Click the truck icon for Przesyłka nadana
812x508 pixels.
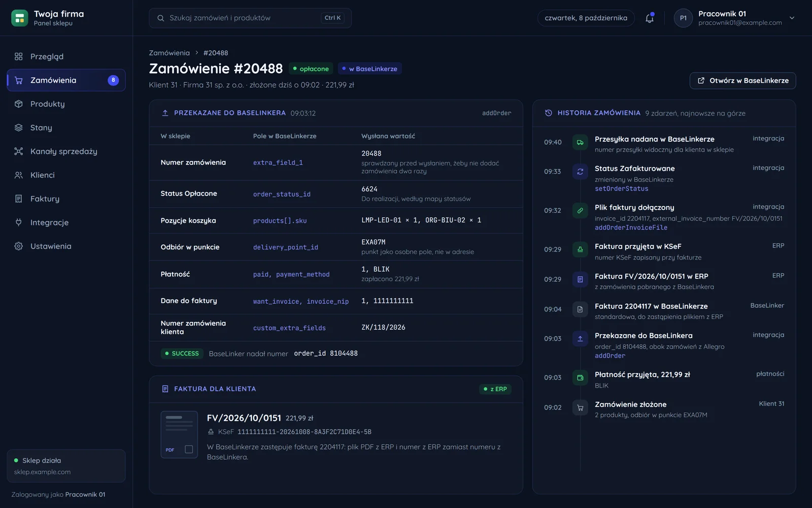point(580,142)
